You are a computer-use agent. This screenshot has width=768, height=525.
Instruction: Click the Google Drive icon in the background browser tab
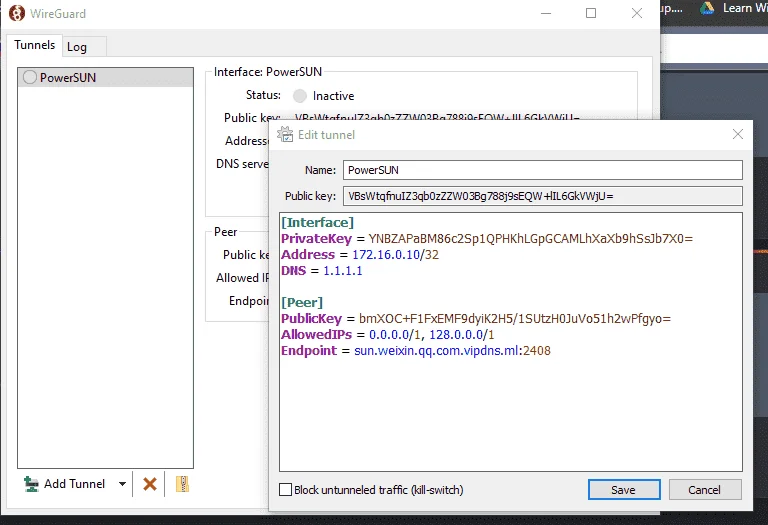[x=706, y=8]
